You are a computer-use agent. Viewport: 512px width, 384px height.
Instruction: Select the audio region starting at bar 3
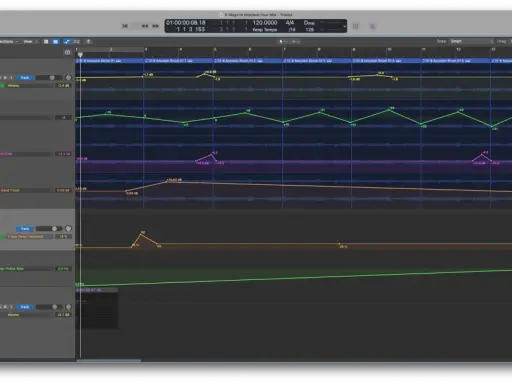tap(178, 61)
